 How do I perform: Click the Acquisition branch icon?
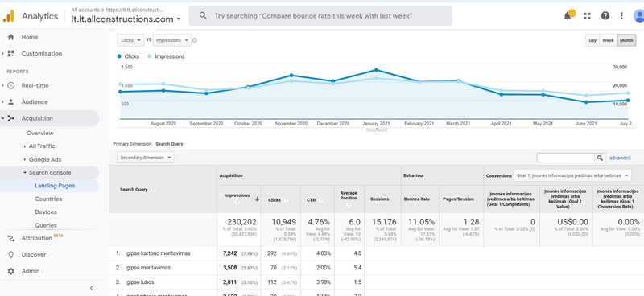[11, 118]
